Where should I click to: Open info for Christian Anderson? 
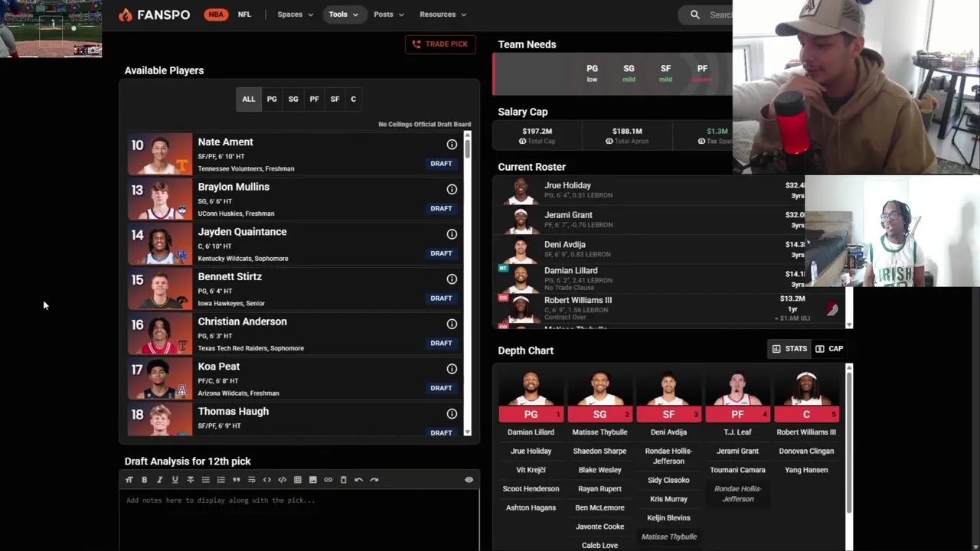[x=452, y=324]
